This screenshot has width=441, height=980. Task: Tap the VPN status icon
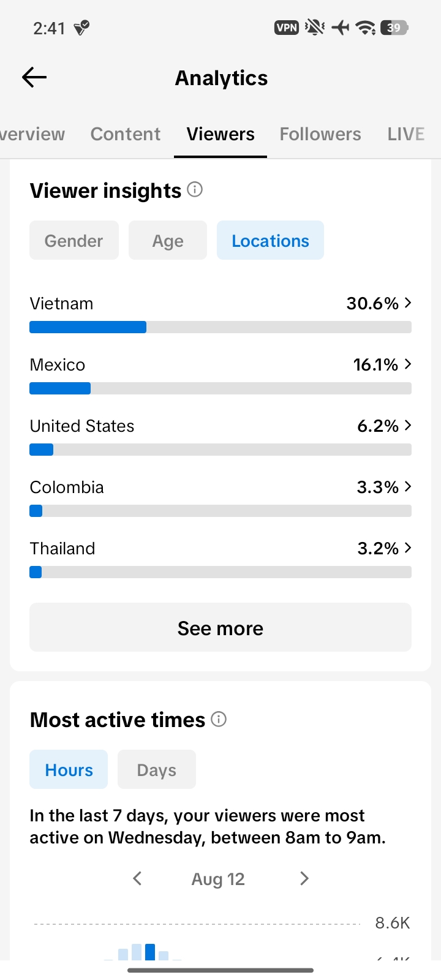[x=287, y=28]
